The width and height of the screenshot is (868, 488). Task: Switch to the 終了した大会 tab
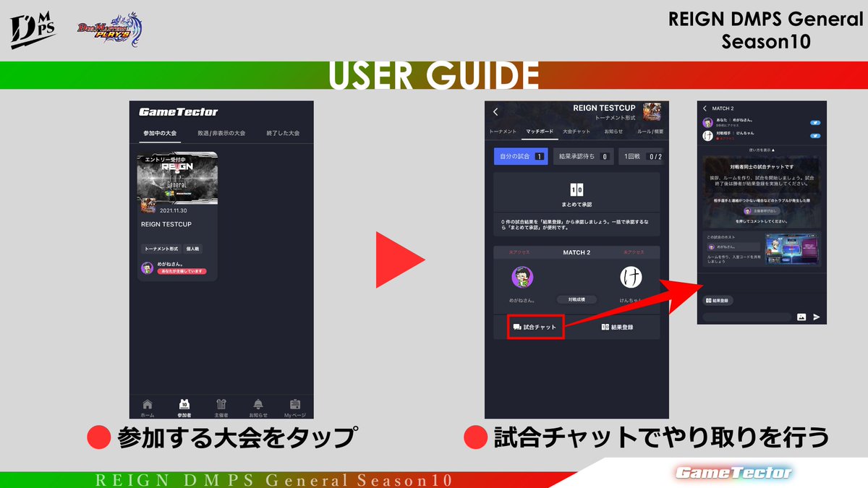[x=283, y=134]
